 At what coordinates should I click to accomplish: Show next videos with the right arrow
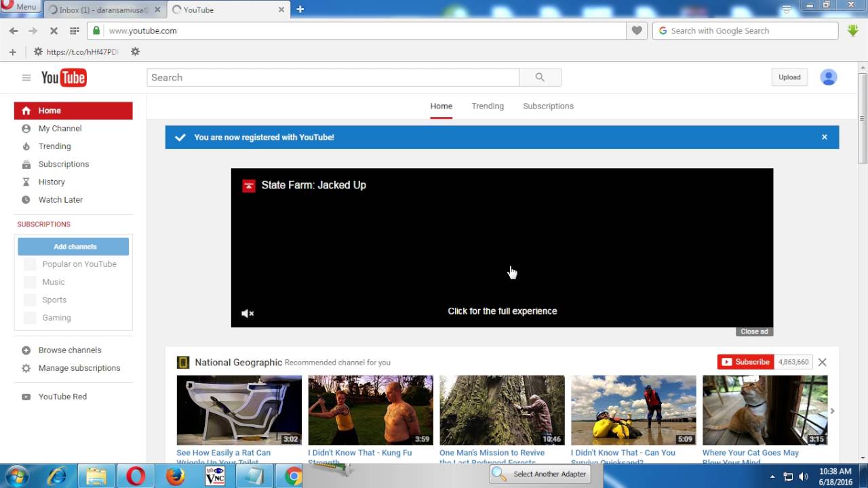click(x=832, y=411)
